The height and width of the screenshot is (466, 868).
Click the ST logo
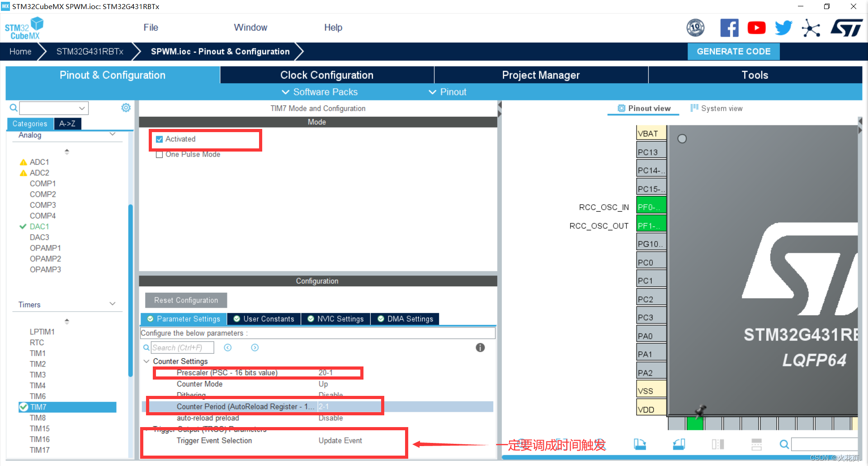[x=846, y=28]
